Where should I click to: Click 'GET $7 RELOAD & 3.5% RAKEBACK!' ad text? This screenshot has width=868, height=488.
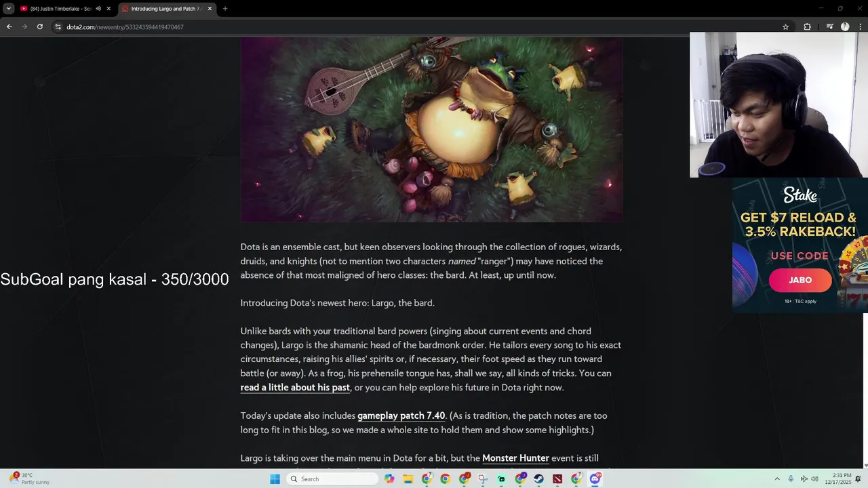tap(798, 224)
